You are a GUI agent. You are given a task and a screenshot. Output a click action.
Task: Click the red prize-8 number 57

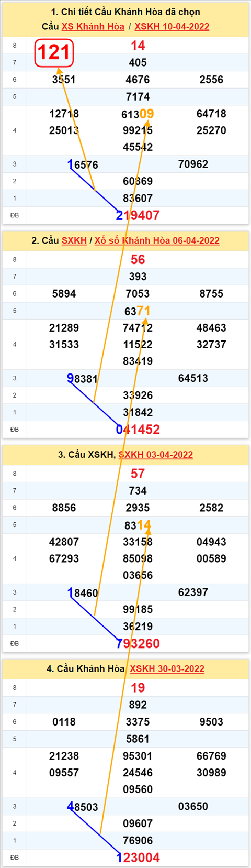pos(138,474)
